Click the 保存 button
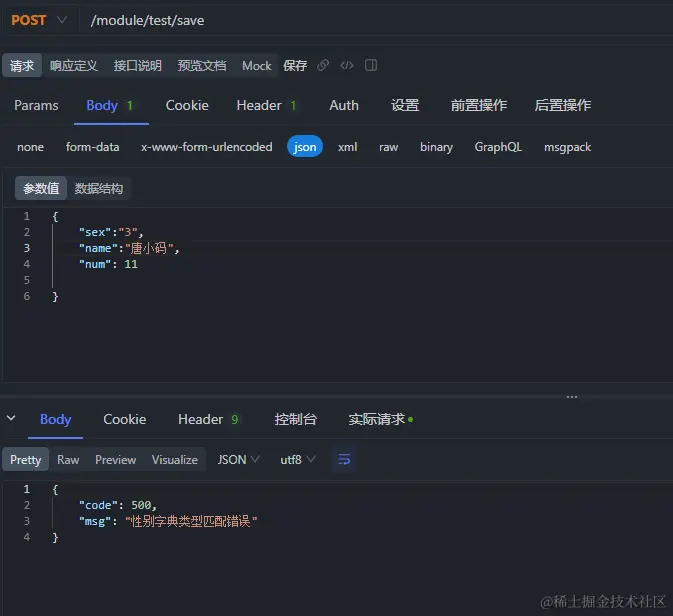Screen dimensions: 673x616 [295, 66]
